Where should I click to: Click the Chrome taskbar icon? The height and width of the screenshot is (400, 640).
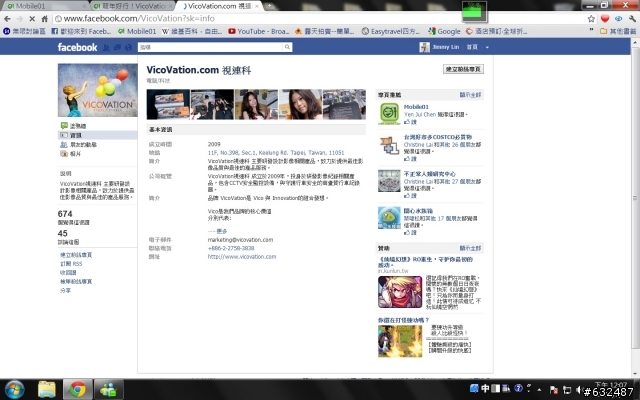[78, 389]
